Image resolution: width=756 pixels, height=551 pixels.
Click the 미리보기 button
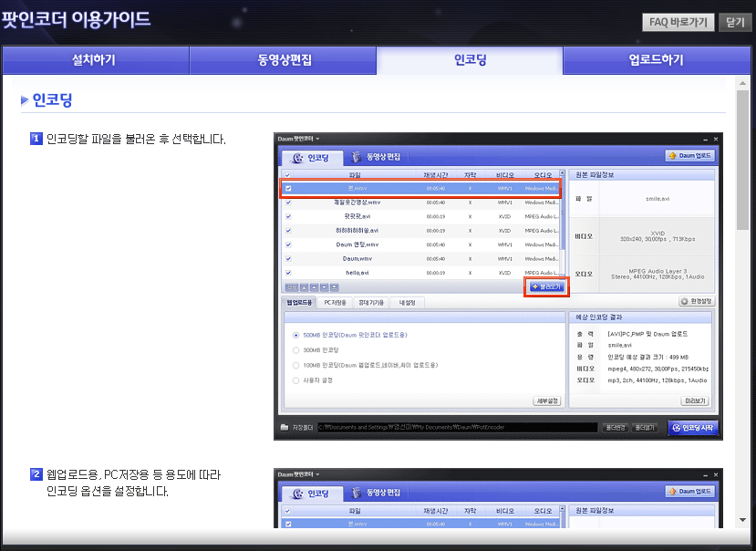695,401
